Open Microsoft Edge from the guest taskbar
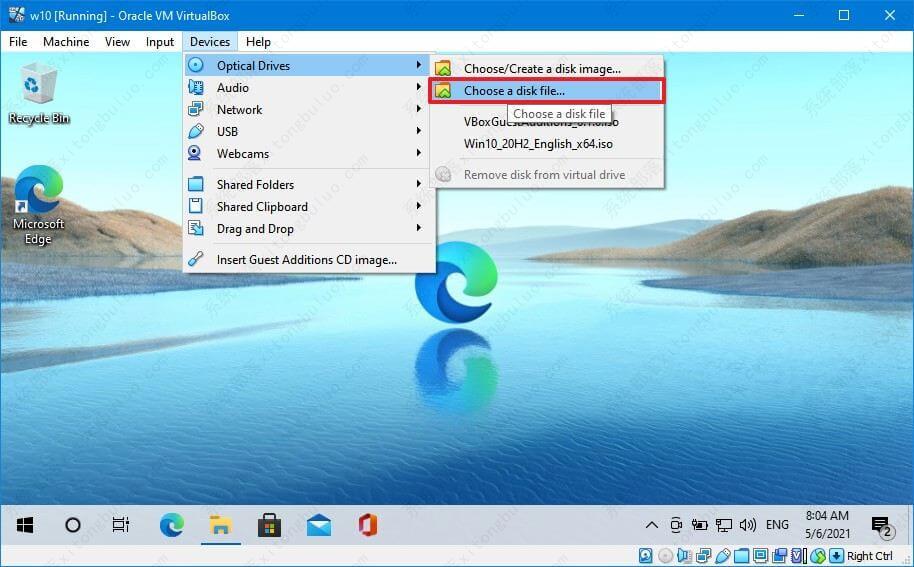The height and width of the screenshot is (567, 914). pyautogui.click(x=172, y=525)
